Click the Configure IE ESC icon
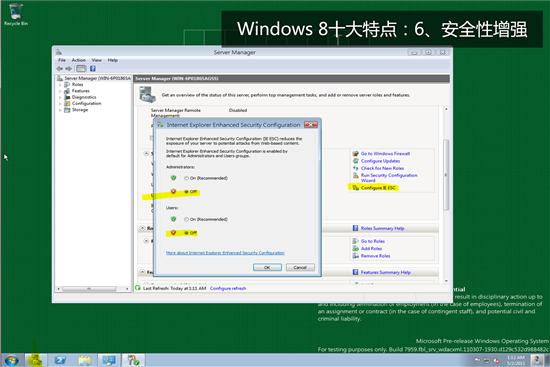 point(356,188)
